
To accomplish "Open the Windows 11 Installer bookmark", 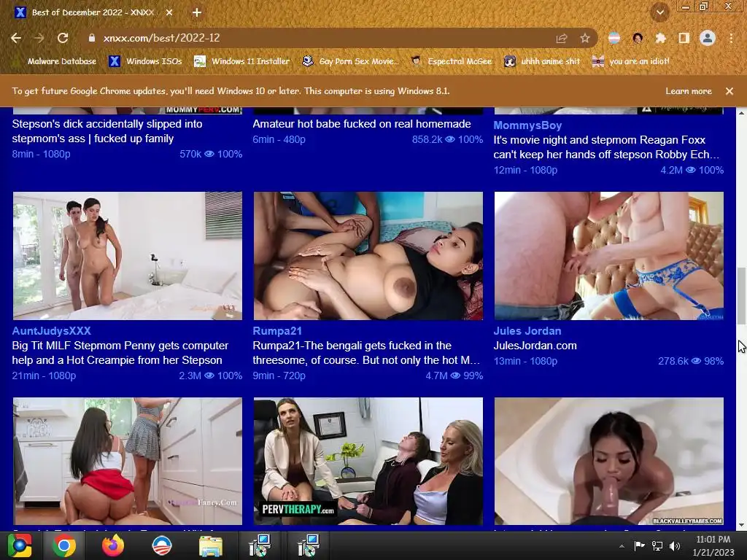I will (242, 61).
